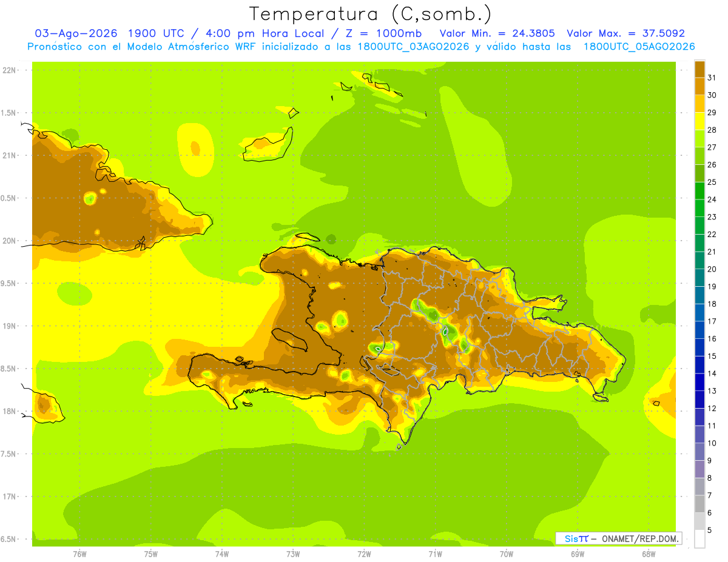Click the "Valor Min. = 24.3805" value
This screenshot has height=562, width=728.
point(497,33)
